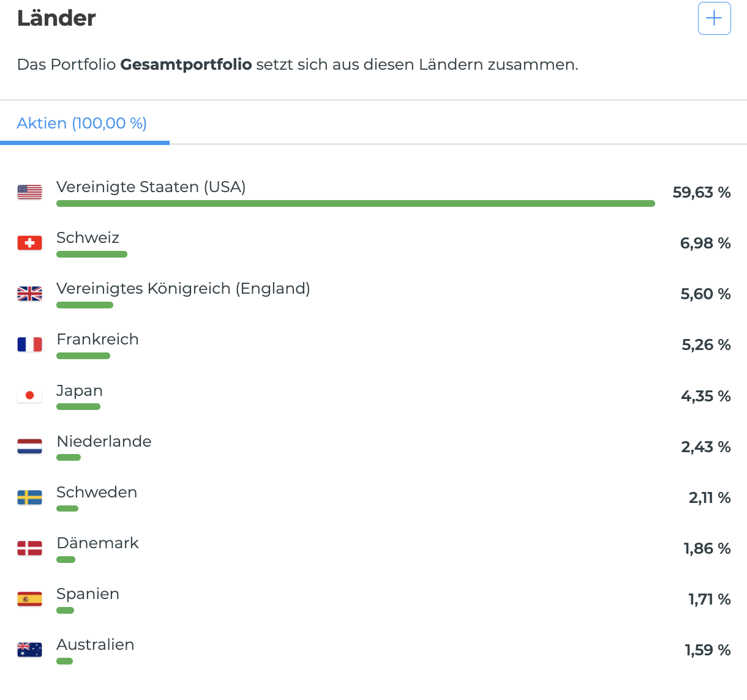The image size is (747, 700).
Task: Click the Australien 1,59 % value
Action: pyautogui.click(x=707, y=650)
